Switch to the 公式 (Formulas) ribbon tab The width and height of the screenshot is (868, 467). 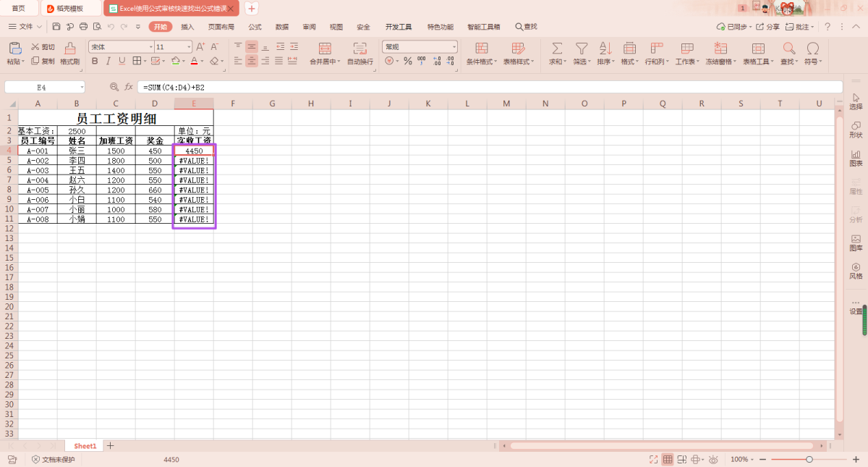(255, 27)
